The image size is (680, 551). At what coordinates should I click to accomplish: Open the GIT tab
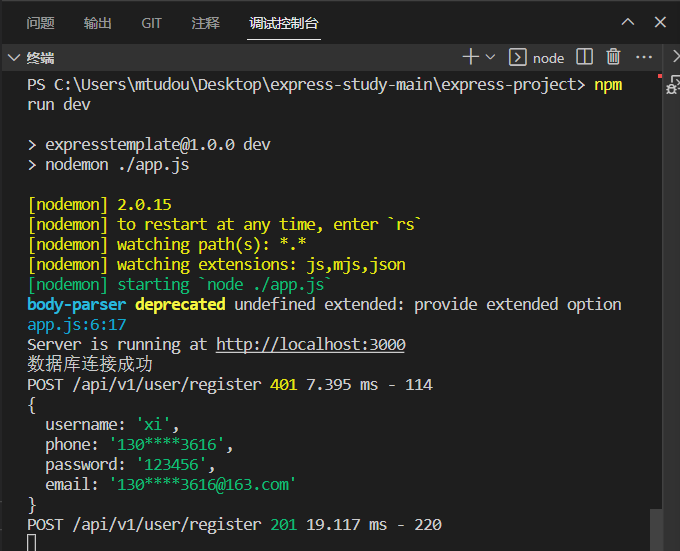pyautogui.click(x=151, y=23)
